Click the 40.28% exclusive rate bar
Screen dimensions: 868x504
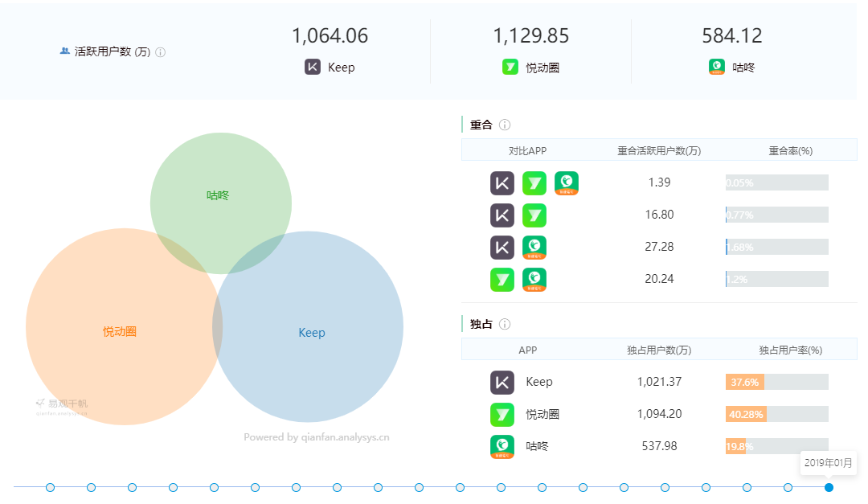pos(776,414)
